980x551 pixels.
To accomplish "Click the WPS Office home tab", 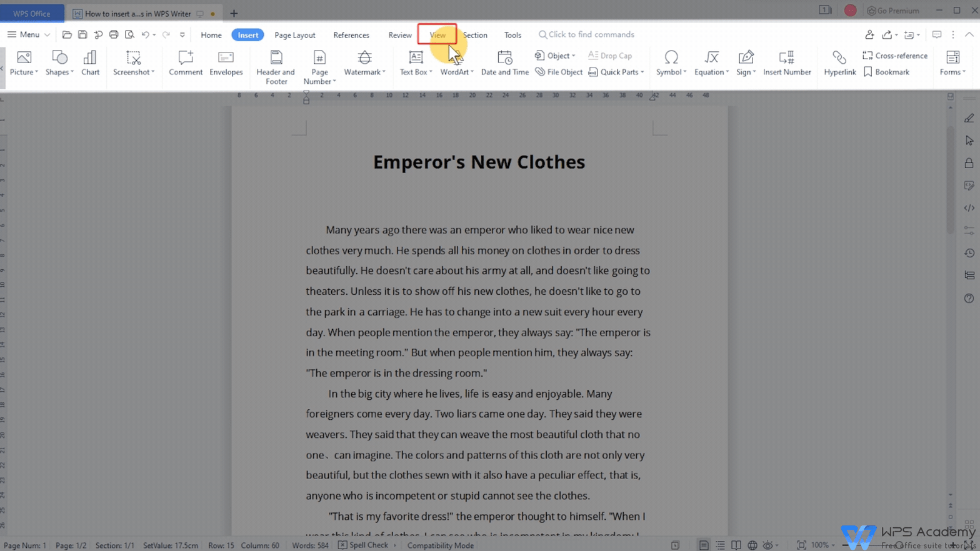I will tap(32, 13).
